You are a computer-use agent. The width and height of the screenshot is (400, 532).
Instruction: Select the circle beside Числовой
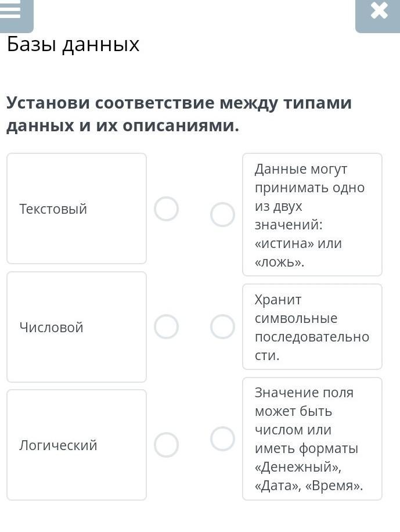point(166,327)
